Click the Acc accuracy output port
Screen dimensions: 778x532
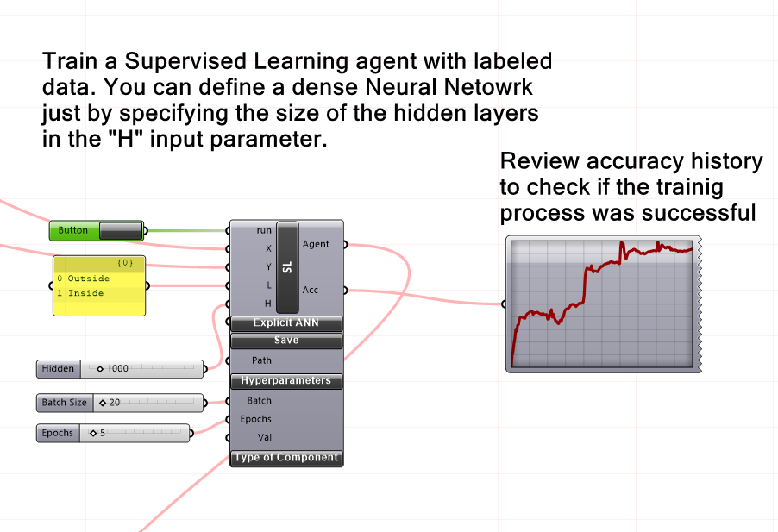pos(345,291)
